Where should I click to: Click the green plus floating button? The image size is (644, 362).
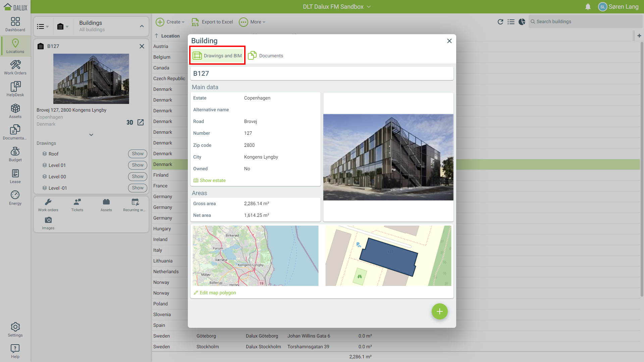[x=439, y=311]
